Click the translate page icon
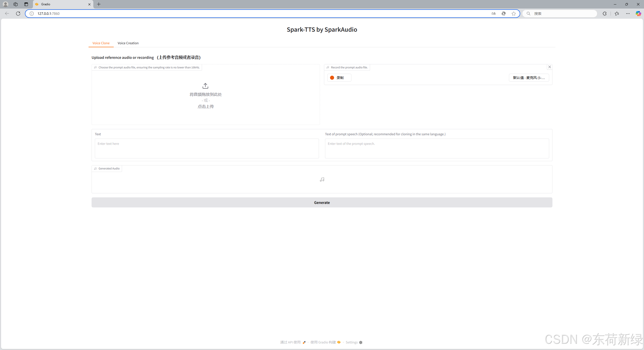Screen dimensions: 644x350 pos(493,14)
